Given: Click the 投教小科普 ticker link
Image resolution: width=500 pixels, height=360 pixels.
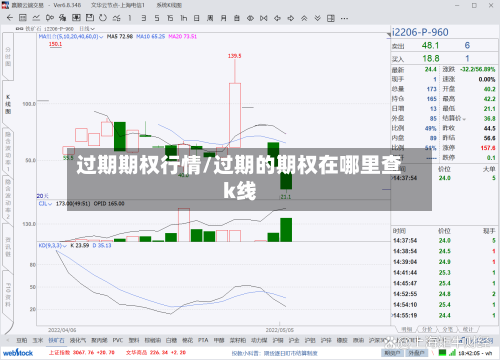Looking at the screenshot, I should pyautogui.click(x=274, y=353).
